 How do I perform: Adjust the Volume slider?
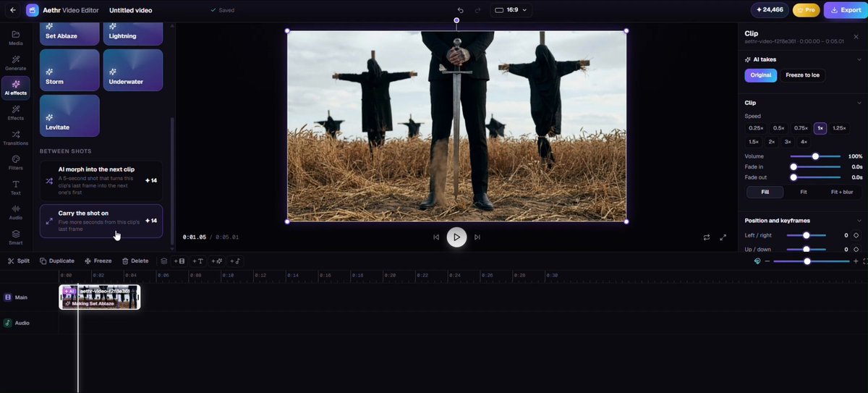pos(815,156)
